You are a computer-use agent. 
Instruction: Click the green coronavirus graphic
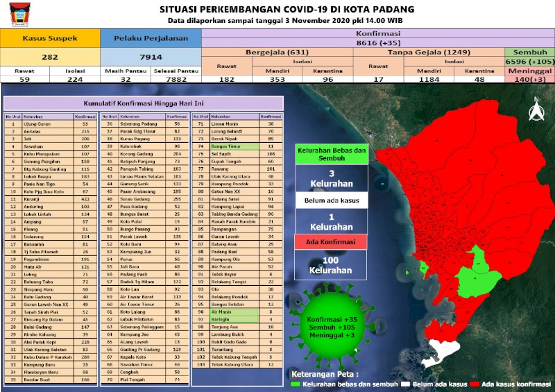pyautogui.click(x=332, y=327)
